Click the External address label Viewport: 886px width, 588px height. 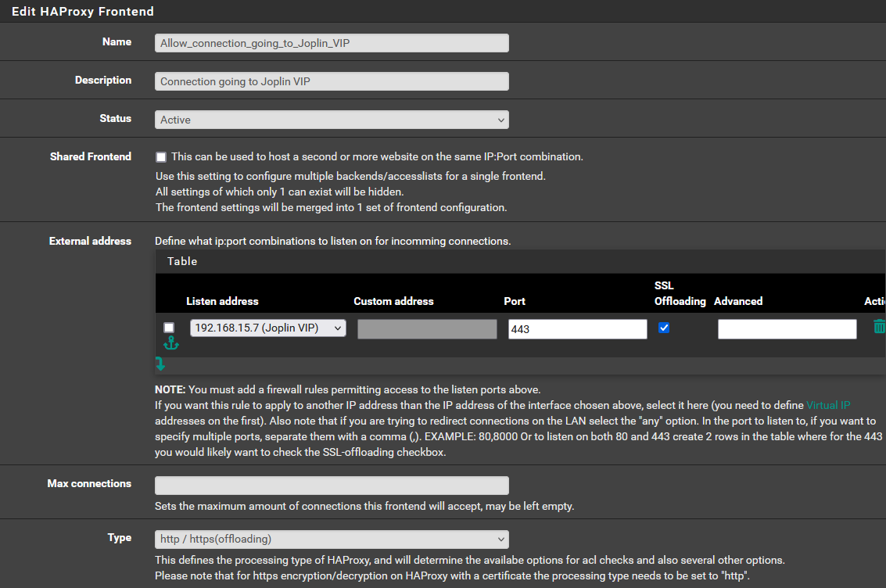point(91,241)
